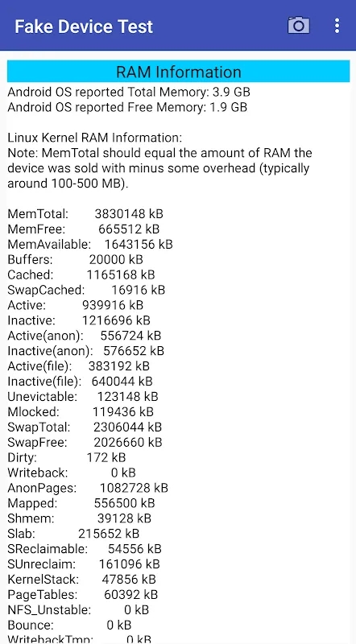The width and height of the screenshot is (356, 644).
Task: Tap the AnonPages 1082728 kB line
Action: click(x=88, y=488)
